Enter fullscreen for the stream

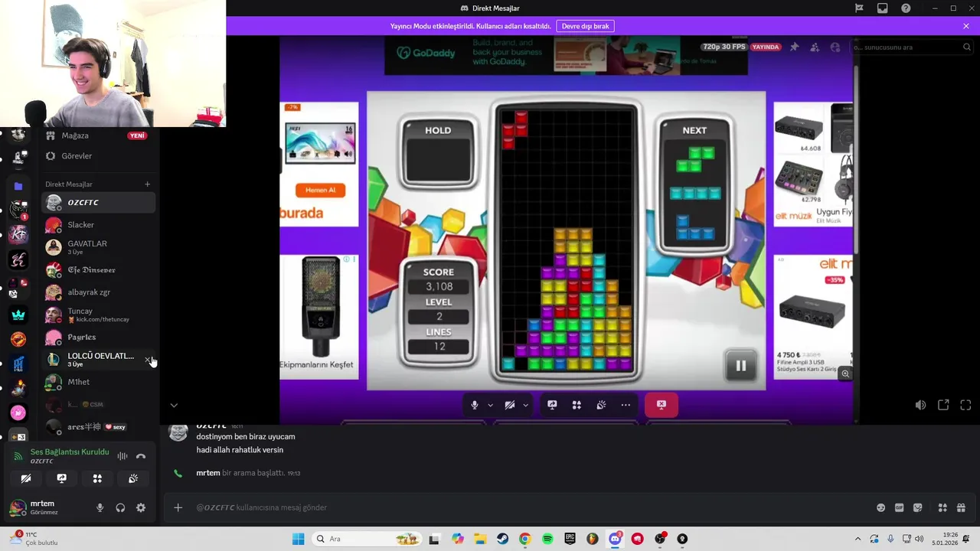(x=965, y=405)
